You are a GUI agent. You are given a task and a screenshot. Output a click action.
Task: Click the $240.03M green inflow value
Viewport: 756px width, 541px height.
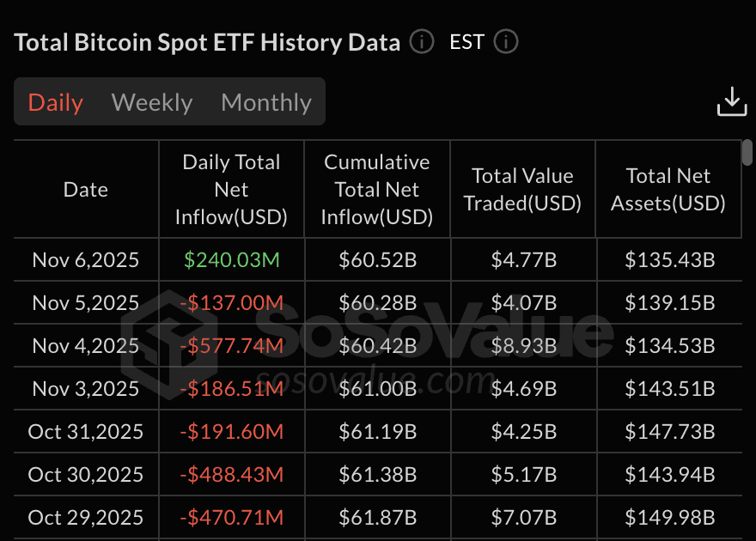(x=231, y=260)
